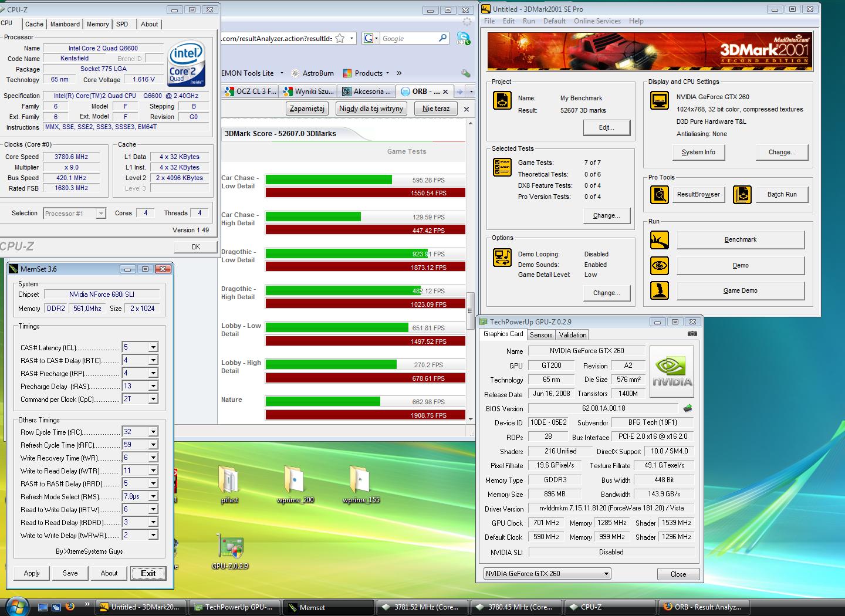Click the Options demo looping icon
This screenshot has height=616, width=845.
click(x=502, y=258)
